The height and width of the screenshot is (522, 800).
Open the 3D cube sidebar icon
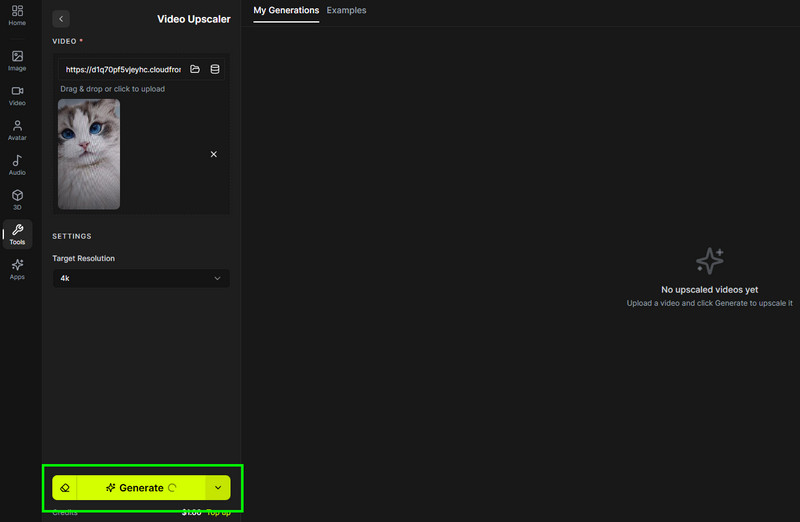point(17,200)
